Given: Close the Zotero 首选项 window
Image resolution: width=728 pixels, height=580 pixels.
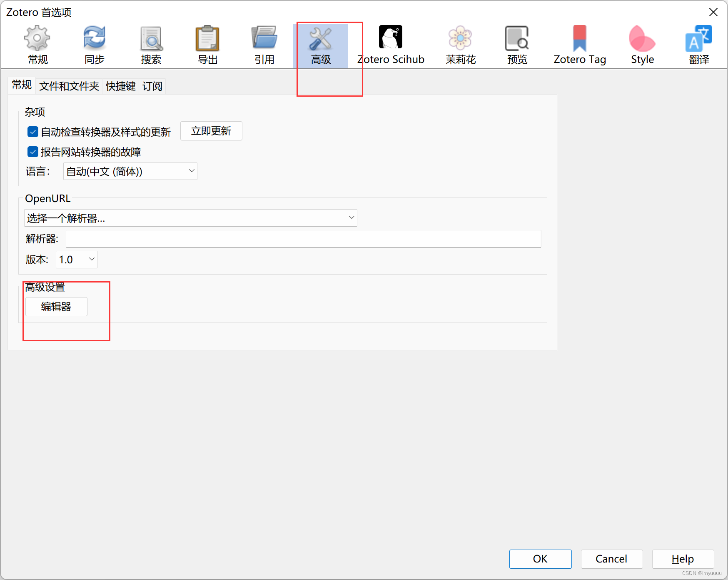Looking at the screenshot, I should coord(713,12).
